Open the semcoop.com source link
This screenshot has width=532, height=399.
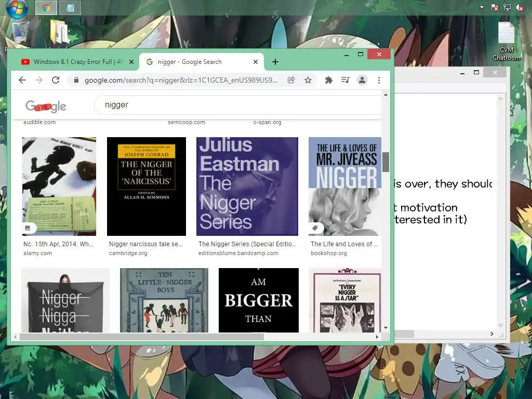coord(187,122)
